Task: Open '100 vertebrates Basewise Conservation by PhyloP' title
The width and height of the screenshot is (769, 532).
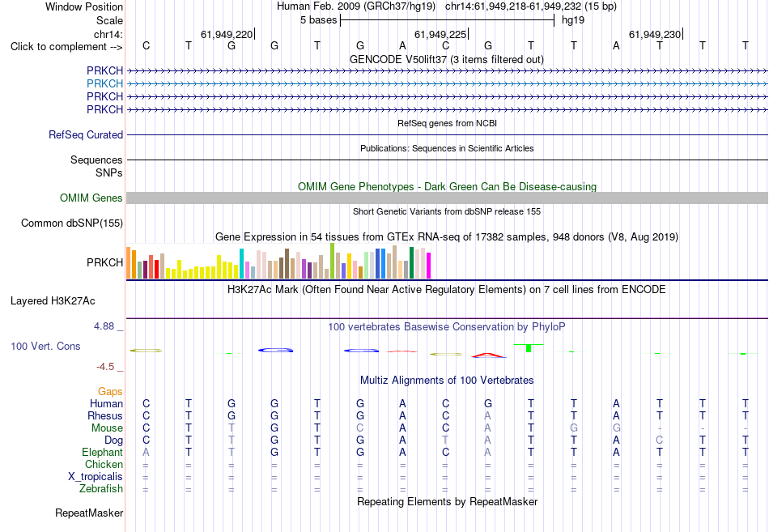Action: tap(446, 327)
